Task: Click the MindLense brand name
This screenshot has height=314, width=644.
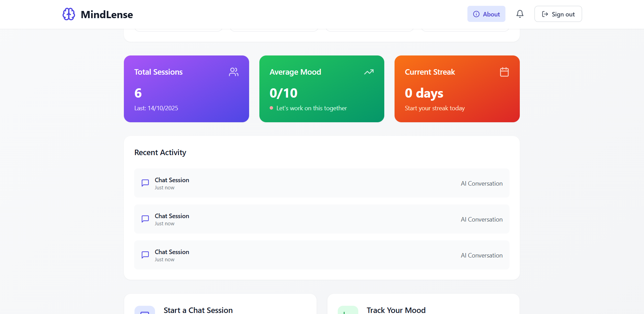Action: pyautogui.click(x=107, y=15)
